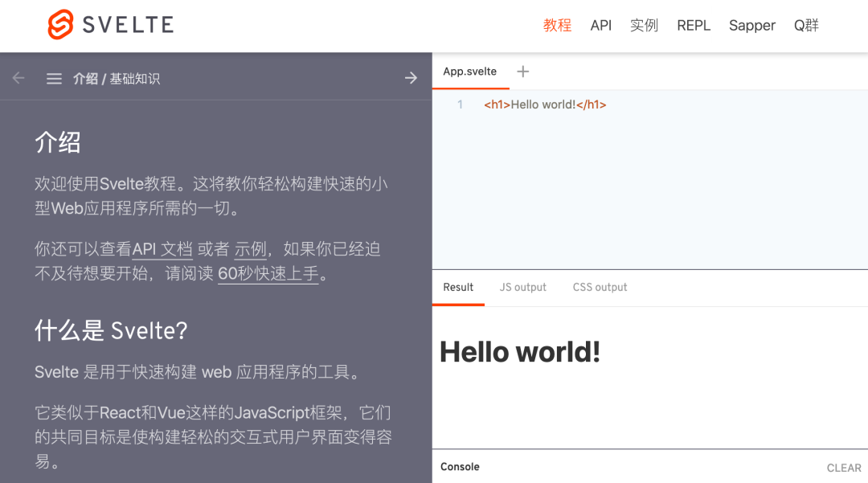Open the 教程 navigation item
This screenshot has height=483, width=868.
(557, 26)
